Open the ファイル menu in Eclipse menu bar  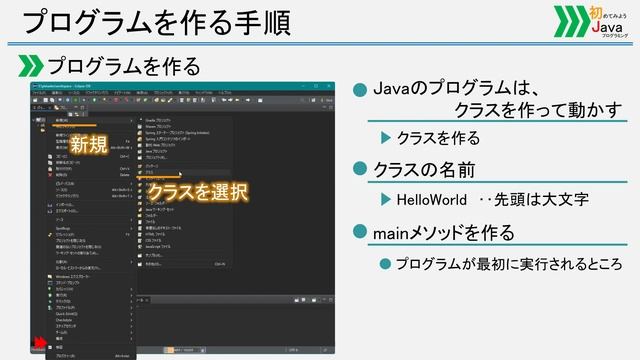point(39,93)
